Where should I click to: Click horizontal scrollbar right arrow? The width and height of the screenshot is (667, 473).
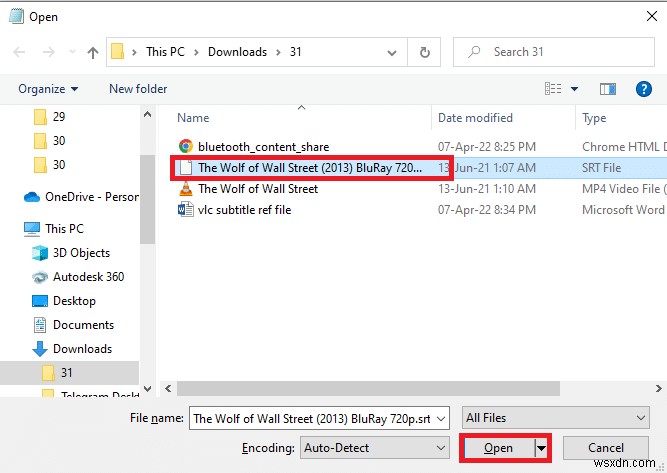pos(658,388)
